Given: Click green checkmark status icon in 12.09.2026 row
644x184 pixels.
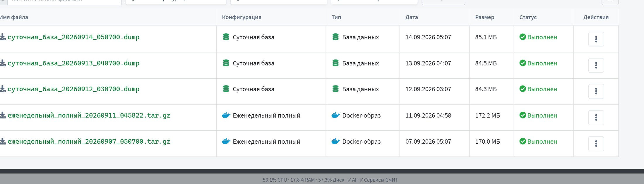Looking at the screenshot, I should click(x=523, y=89).
